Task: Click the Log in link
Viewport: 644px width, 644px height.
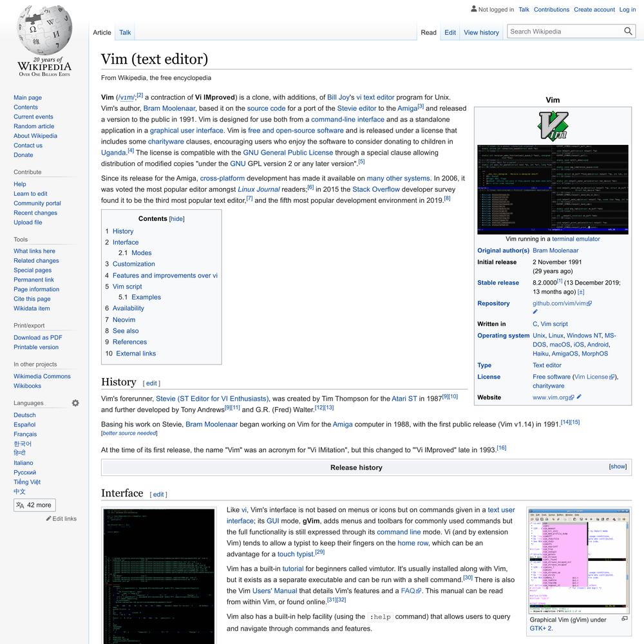Action: tap(627, 10)
